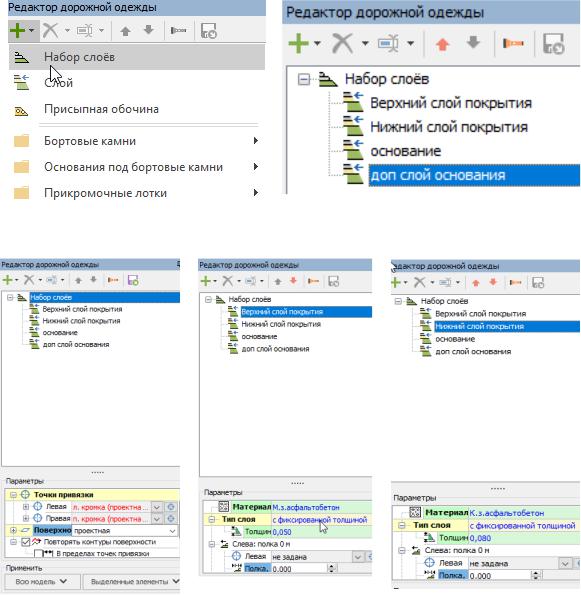Uncheck 'Повторять контуры поверхности'
581x595 pixels.
click(25, 542)
